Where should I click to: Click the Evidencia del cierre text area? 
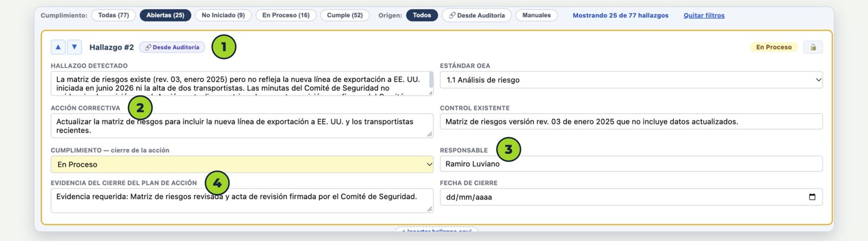pyautogui.click(x=242, y=200)
